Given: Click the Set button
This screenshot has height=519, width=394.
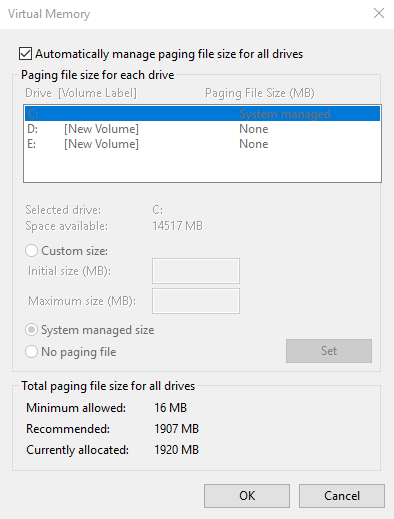Looking at the screenshot, I should pos(329,351).
